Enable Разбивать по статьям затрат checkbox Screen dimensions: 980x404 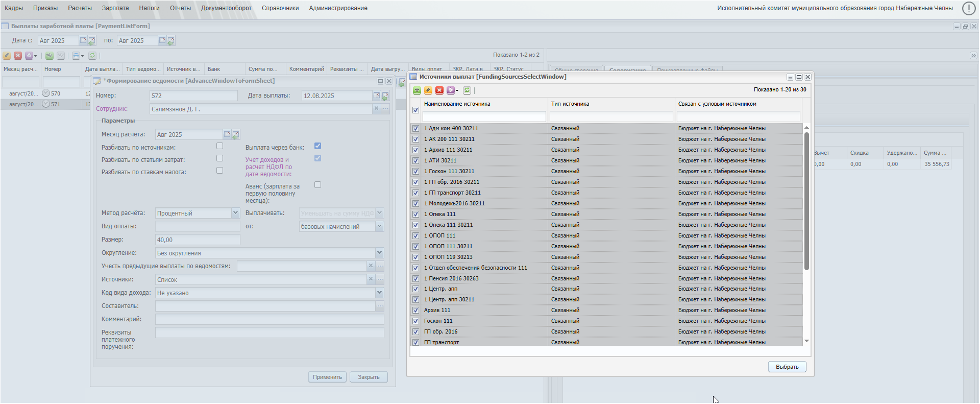219,158
